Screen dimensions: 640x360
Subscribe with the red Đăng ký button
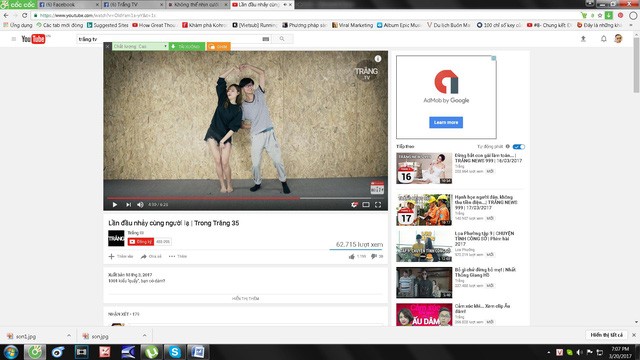(140, 242)
